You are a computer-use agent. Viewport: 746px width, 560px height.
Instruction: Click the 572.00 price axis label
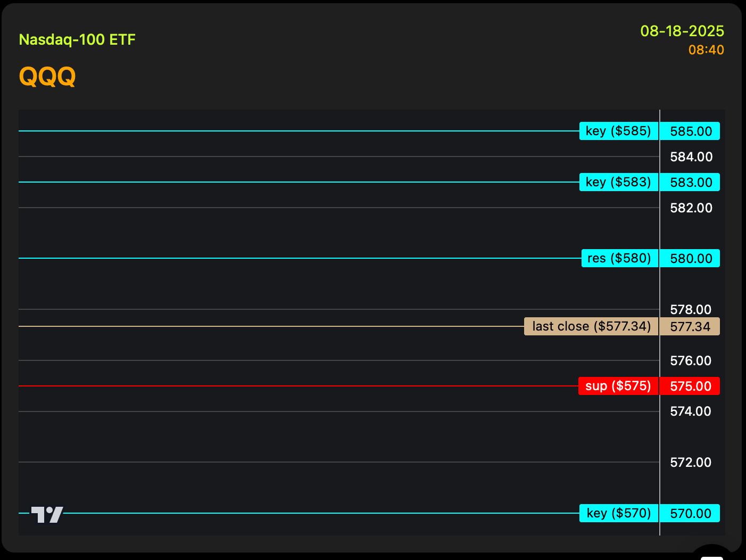[x=690, y=462]
